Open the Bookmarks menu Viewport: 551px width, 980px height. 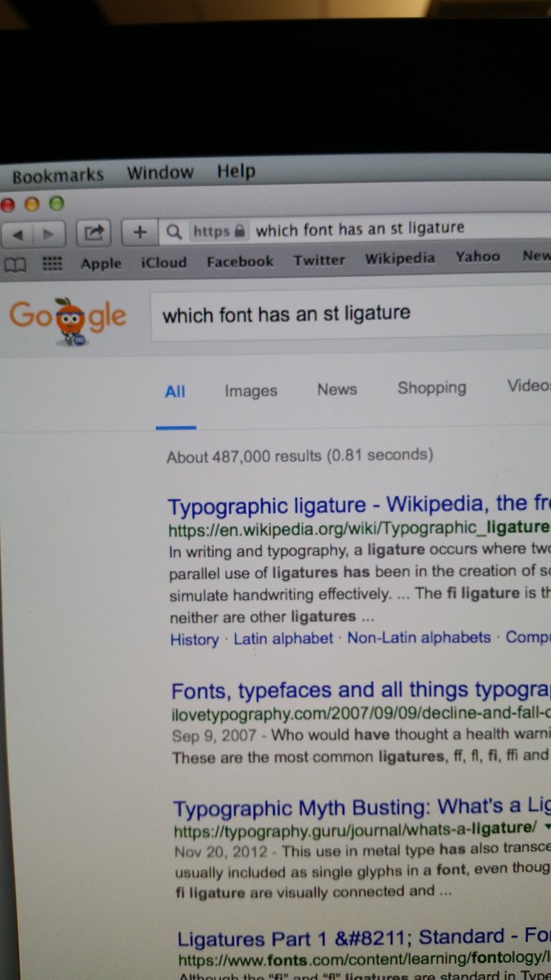pyautogui.click(x=58, y=176)
